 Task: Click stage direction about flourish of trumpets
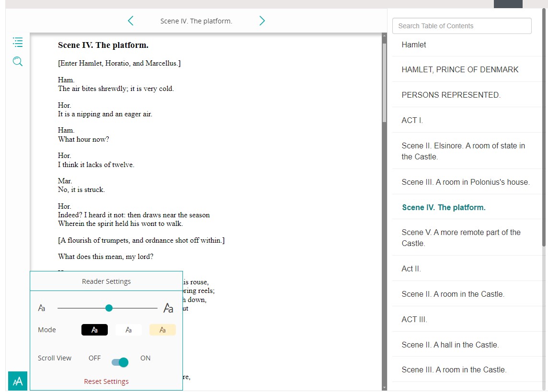[x=141, y=240]
